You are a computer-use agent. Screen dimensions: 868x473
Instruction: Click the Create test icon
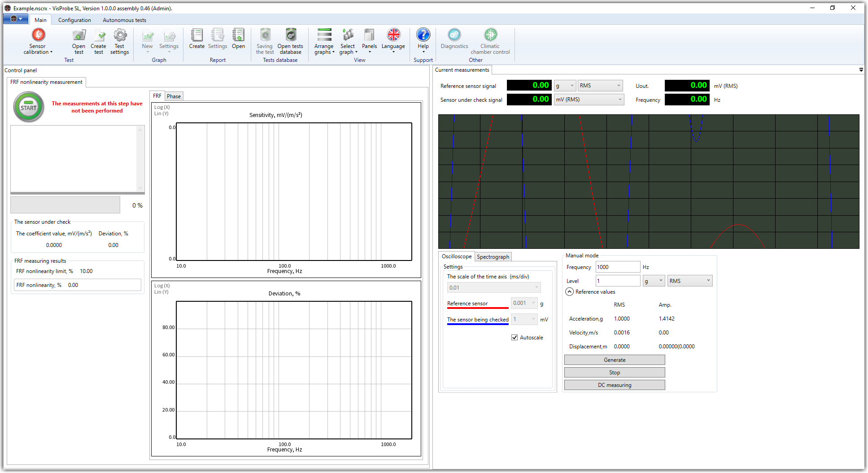pyautogui.click(x=99, y=35)
